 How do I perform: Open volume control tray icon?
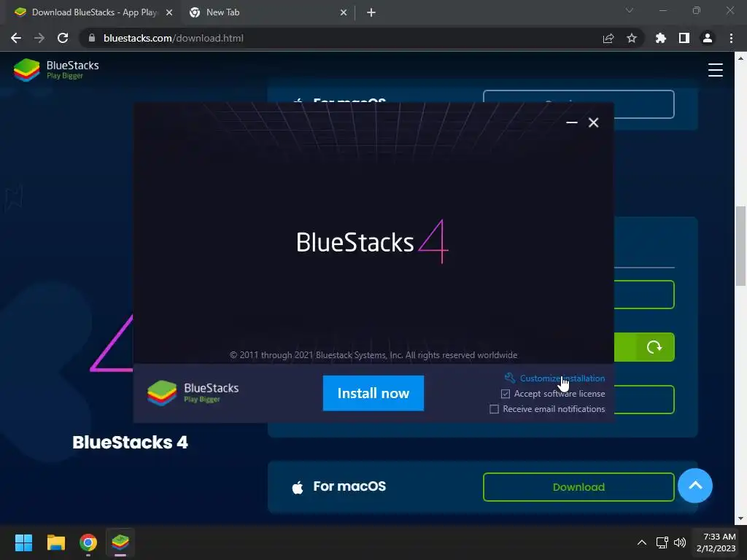tap(680, 542)
